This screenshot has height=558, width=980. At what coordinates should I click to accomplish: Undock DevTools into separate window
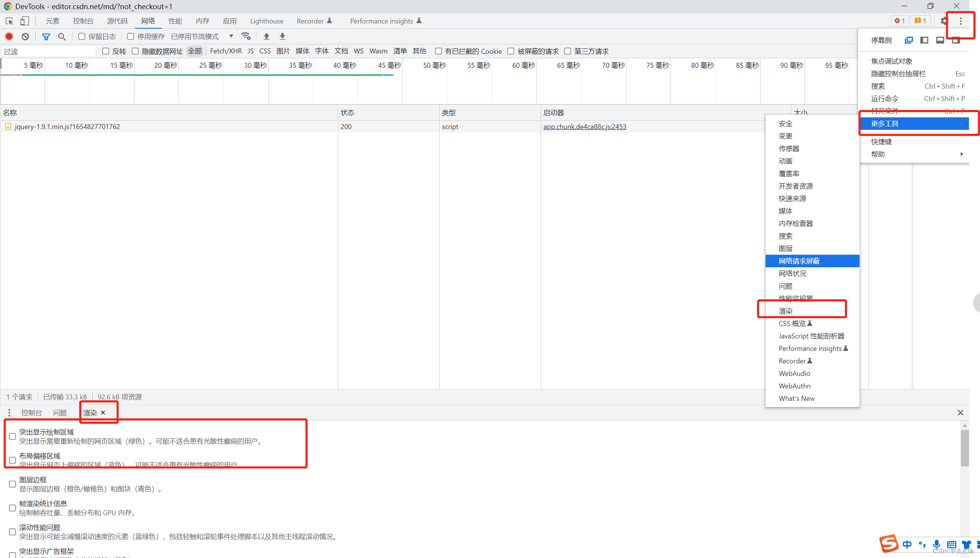click(909, 40)
